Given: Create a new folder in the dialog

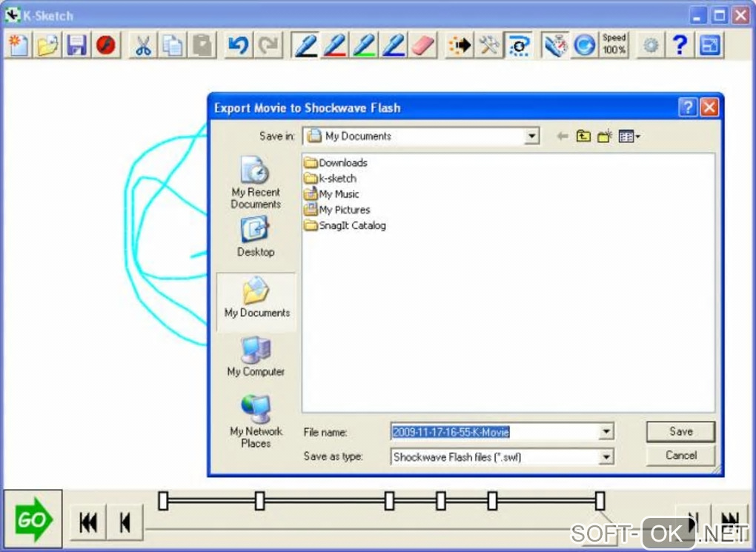Looking at the screenshot, I should [605, 136].
